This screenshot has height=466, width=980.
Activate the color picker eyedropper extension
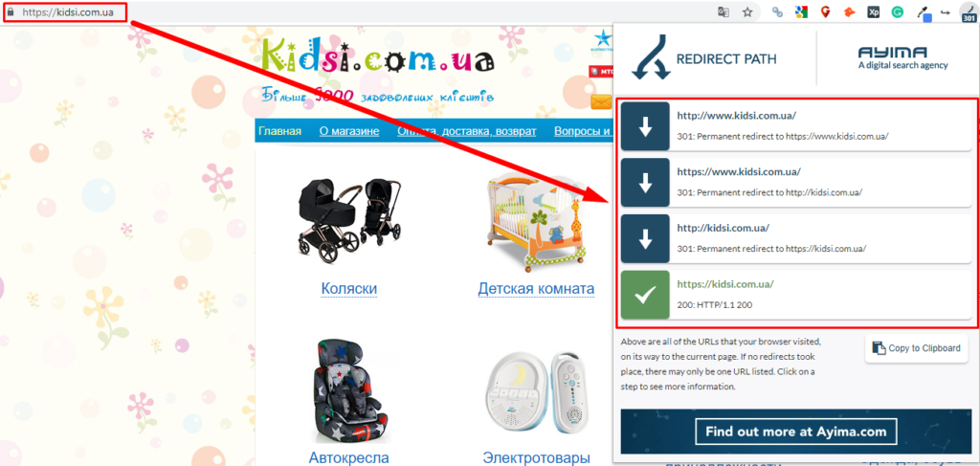(x=924, y=12)
